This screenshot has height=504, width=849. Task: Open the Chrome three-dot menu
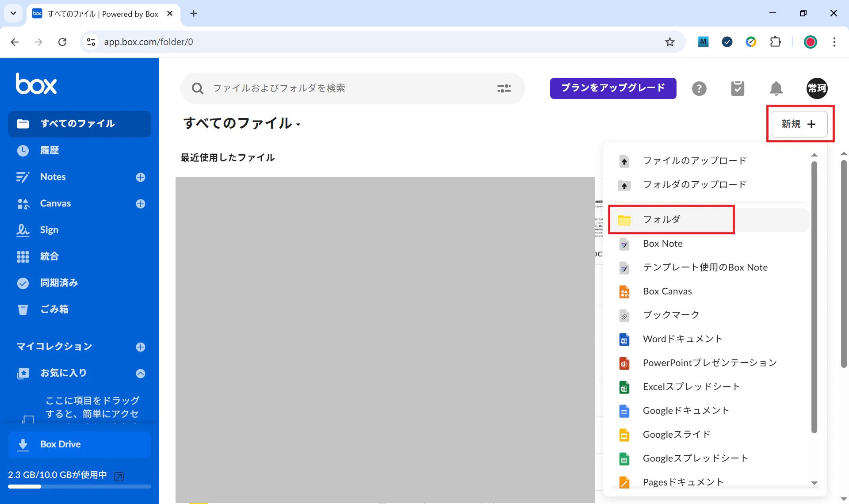click(x=834, y=42)
